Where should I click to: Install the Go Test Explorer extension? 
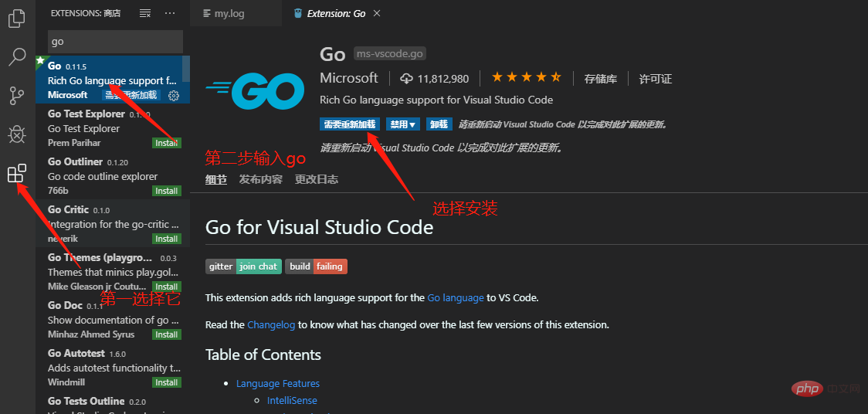[166, 143]
